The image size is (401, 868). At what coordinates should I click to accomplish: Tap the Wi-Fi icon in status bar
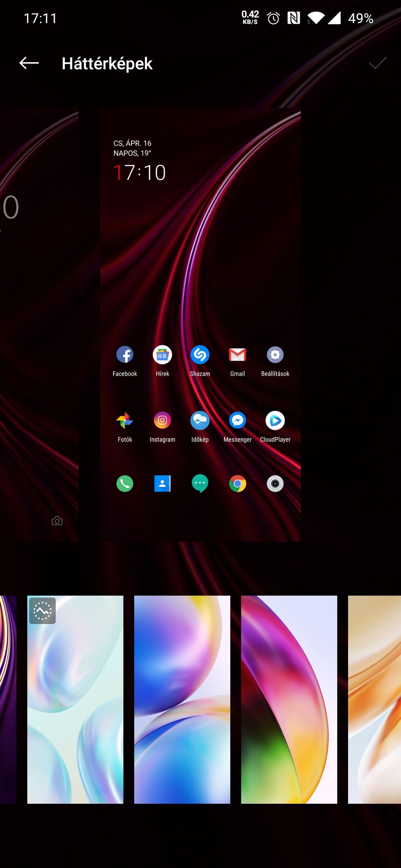click(316, 18)
